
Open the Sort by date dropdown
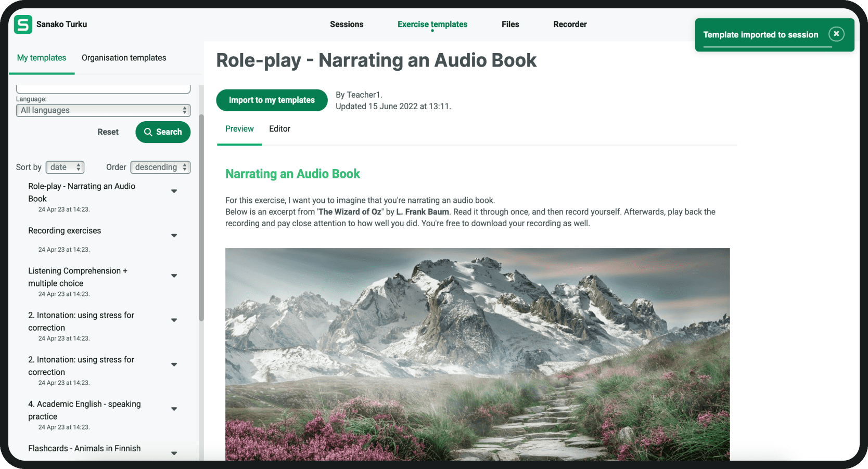coord(65,167)
